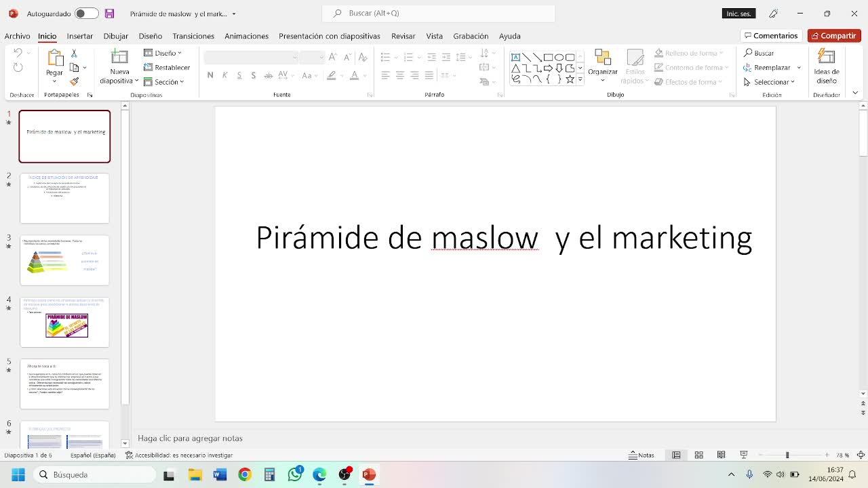Toggle text shadow formatting
This screenshot has height=488, width=868.
254,75
